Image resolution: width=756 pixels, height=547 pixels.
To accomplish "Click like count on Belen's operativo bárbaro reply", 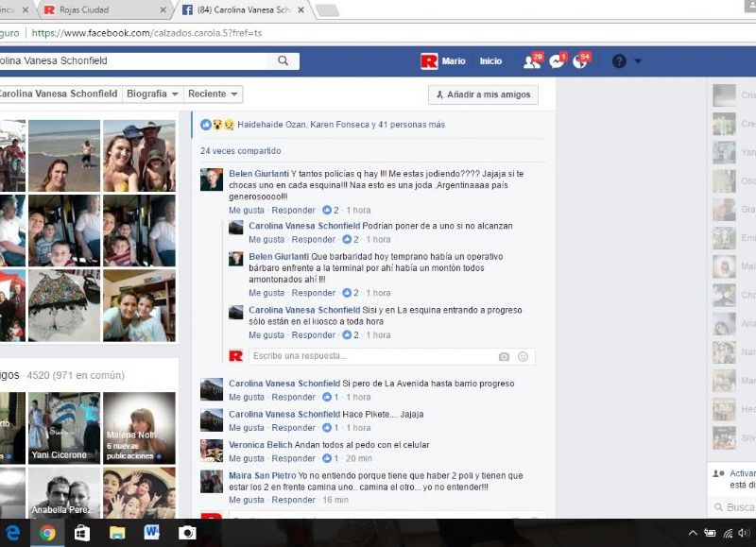I will 351,293.
